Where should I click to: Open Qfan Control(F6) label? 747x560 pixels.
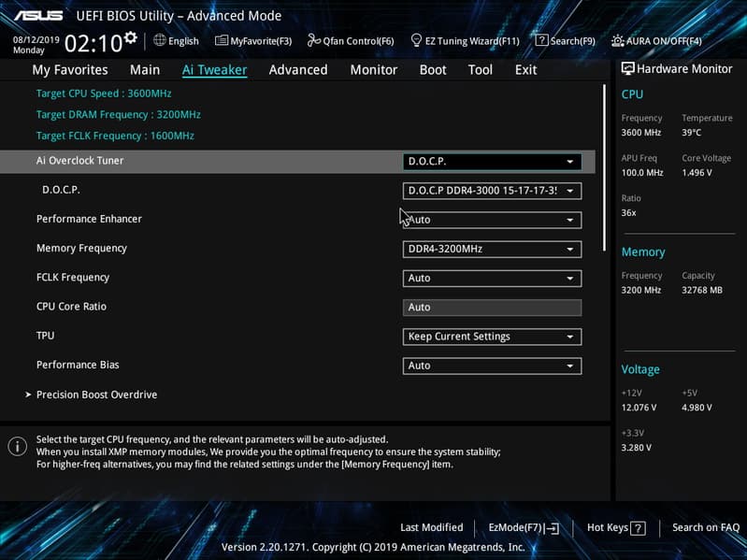pos(358,41)
